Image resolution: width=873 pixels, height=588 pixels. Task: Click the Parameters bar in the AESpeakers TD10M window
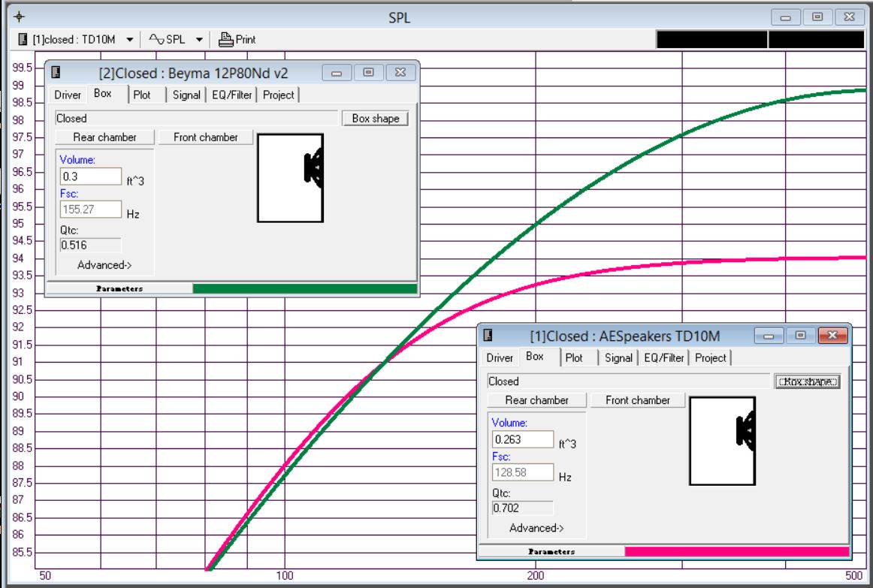[551, 551]
